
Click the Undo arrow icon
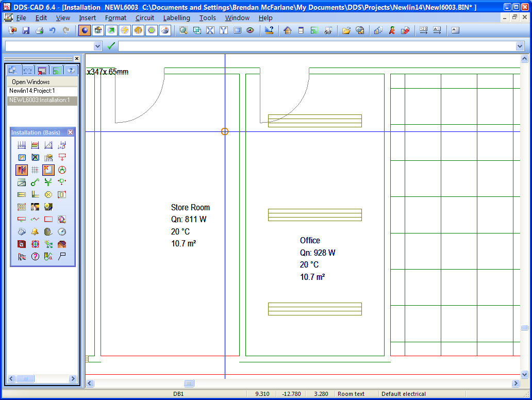52,30
